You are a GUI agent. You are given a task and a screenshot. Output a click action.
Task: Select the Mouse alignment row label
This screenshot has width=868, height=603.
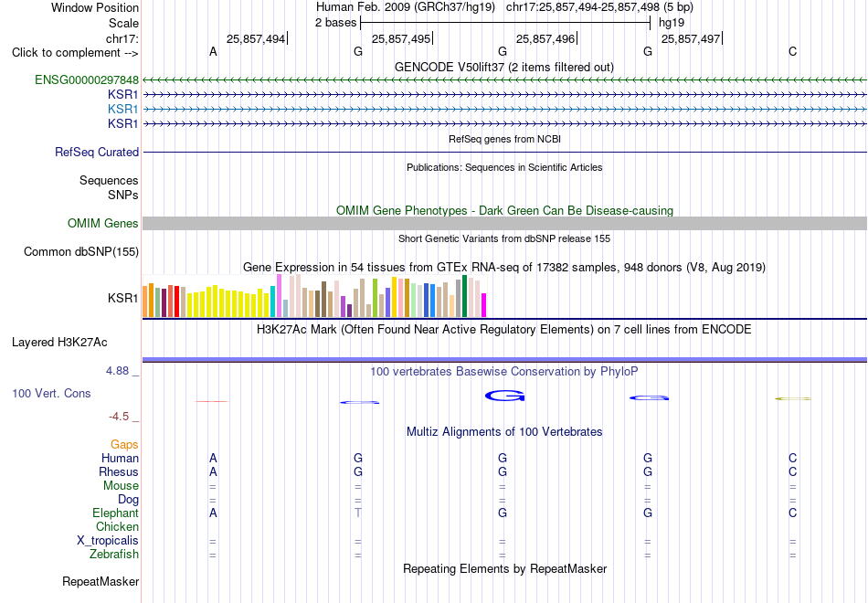click(121, 486)
